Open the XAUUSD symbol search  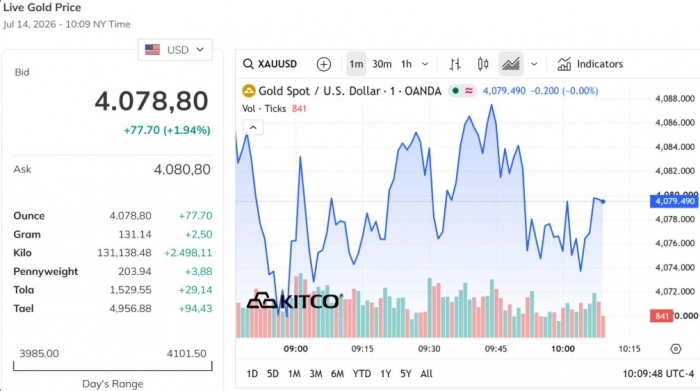(x=270, y=64)
